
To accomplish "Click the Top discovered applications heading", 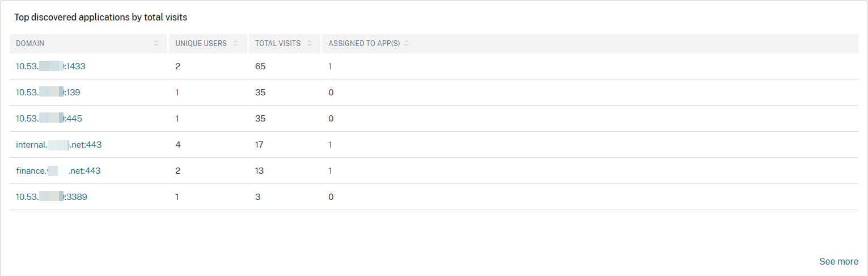I will click(101, 18).
